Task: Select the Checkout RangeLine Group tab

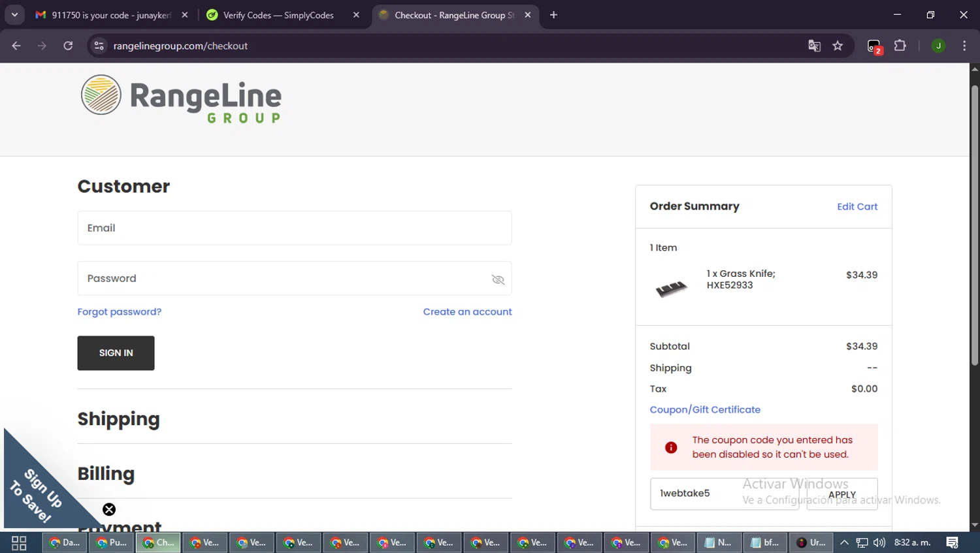Action: (454, 15)
